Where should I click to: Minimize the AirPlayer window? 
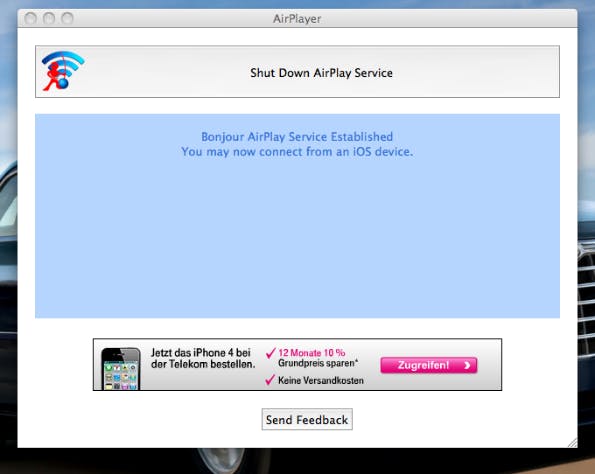click(x=49, y=18)
